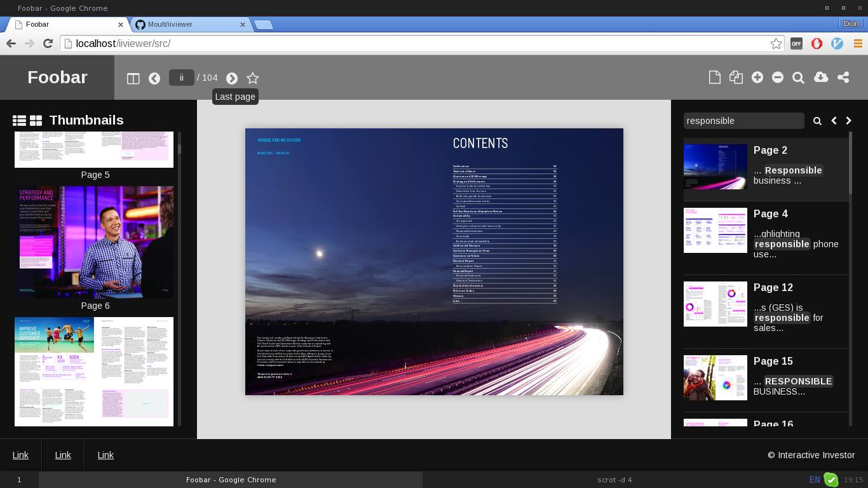Switch to the Foobar browser tab
868x488 pixels.
pos(67,24)
